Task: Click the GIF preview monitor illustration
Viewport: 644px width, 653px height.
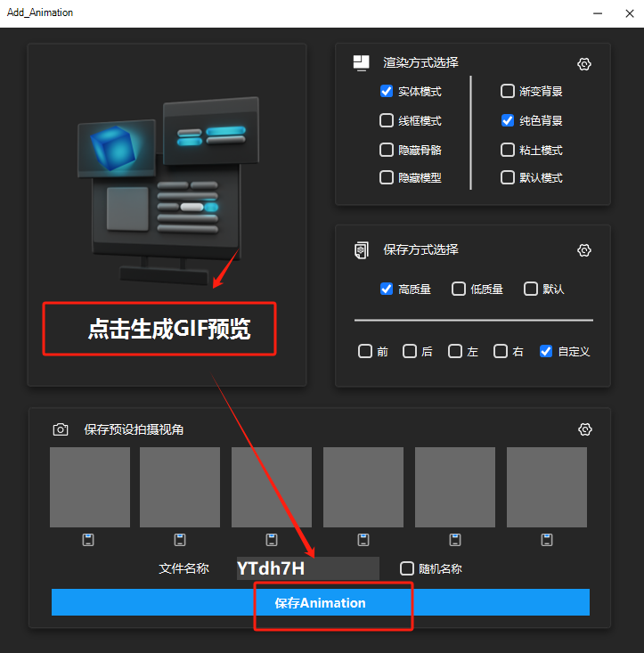Action: pyautogui.click(x=168, y=192)
